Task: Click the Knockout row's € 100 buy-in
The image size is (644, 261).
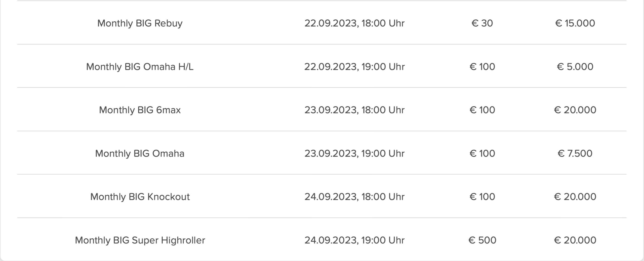Action: (x=482, y=197)
